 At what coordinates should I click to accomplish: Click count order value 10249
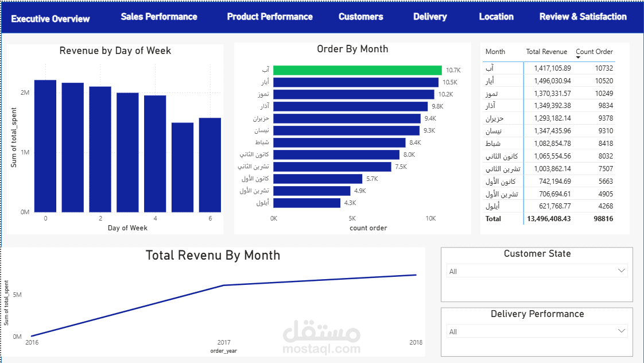pos(604,93)
